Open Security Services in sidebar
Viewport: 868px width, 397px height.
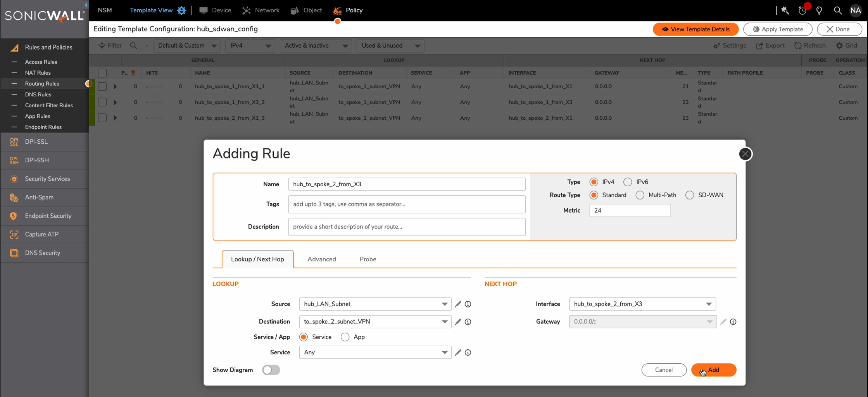pos(45,179)
